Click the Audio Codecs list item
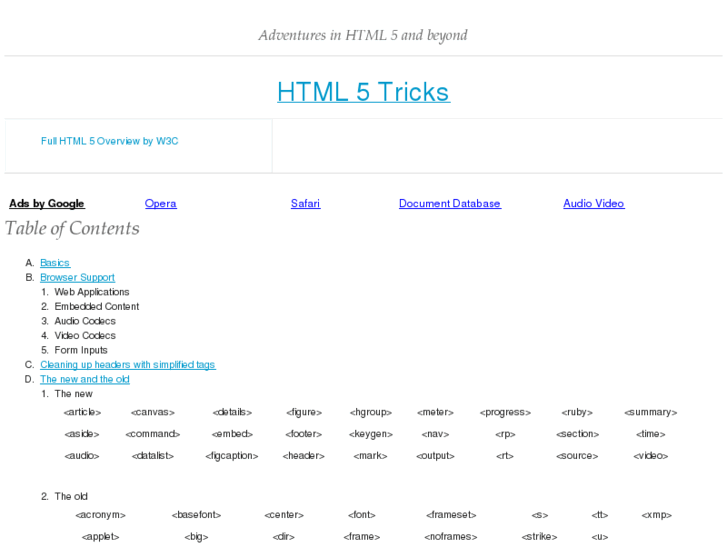 [85, 321]
